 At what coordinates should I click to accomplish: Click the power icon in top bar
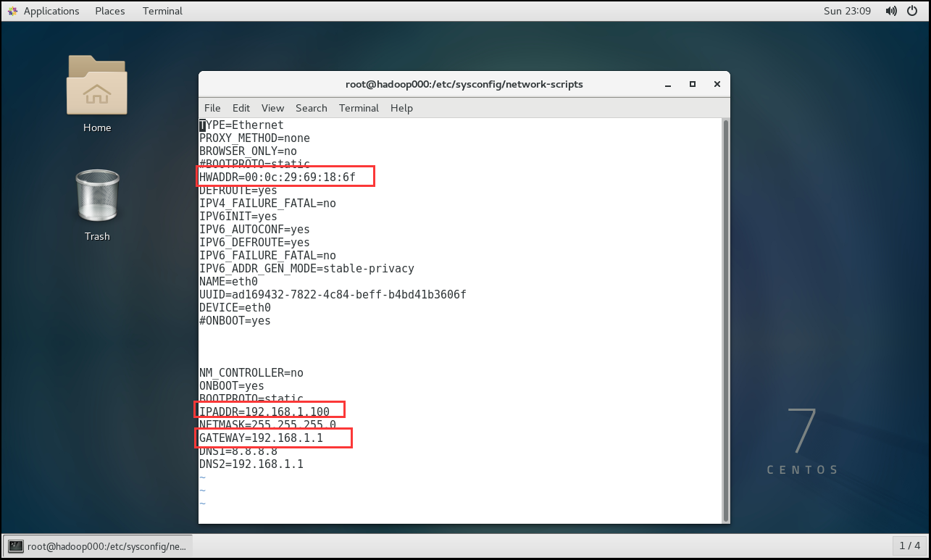pyautogui.click(x=913, y=11)
